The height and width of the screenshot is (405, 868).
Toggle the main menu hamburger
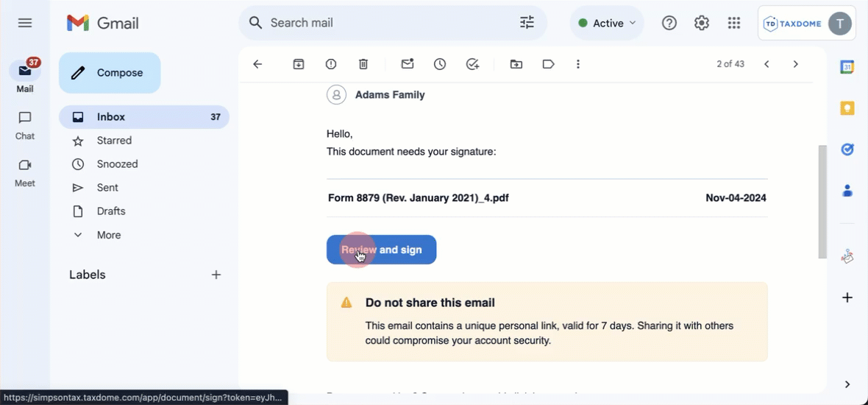click(x=25, y=23)
